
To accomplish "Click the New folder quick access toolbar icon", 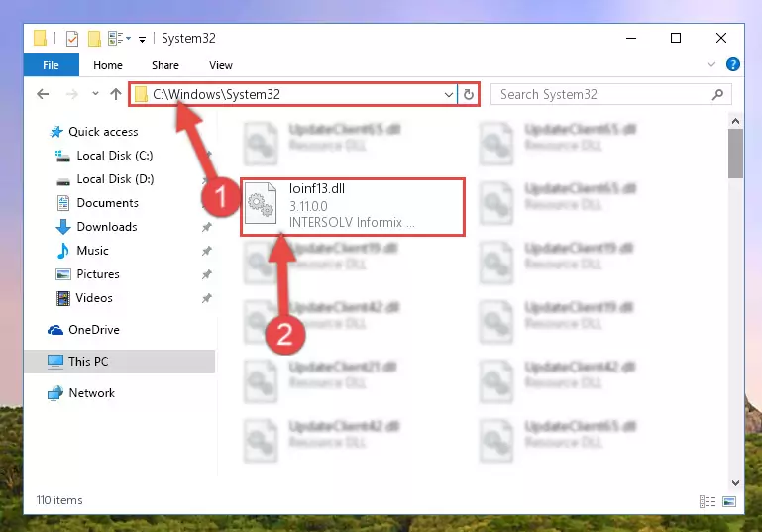I will tap(94, 38).
